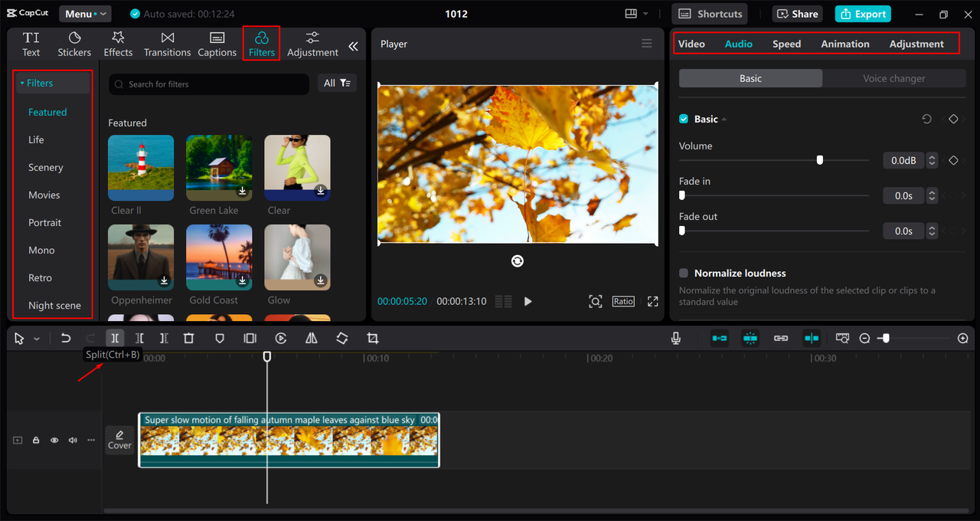Open the All filter sort dropdown

(337, 83)
